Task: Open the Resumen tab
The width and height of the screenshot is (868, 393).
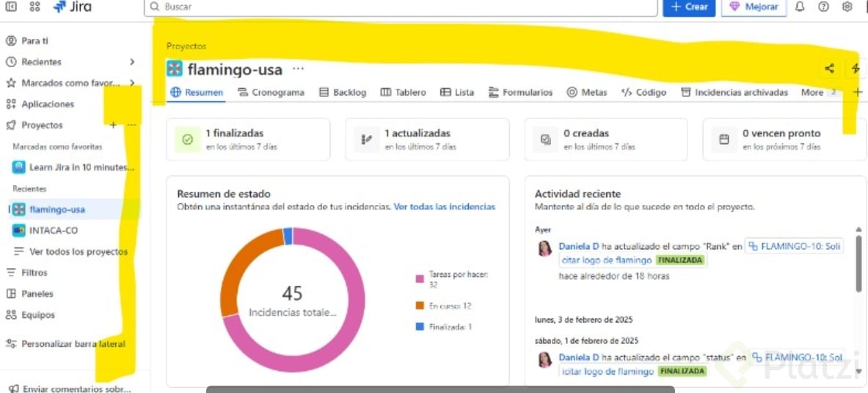Action: click(197, 93)
